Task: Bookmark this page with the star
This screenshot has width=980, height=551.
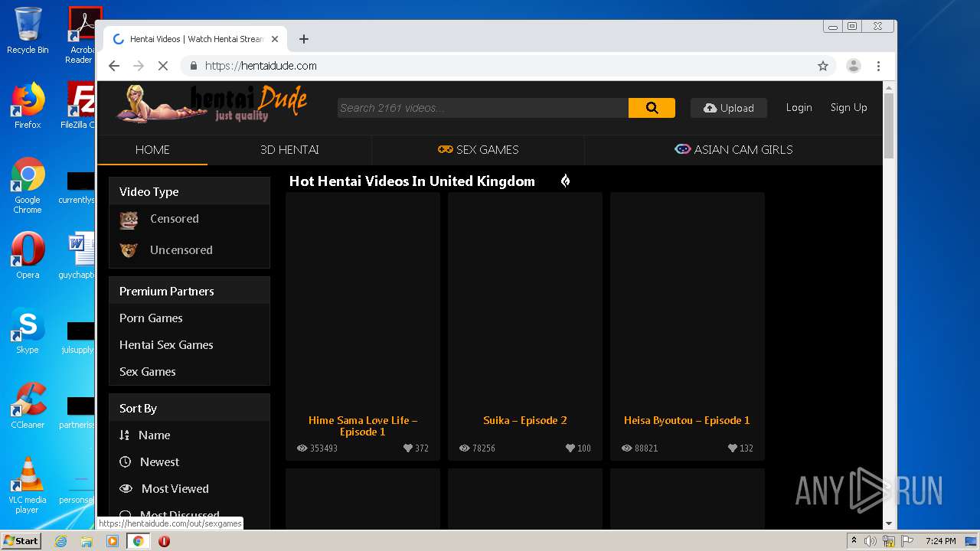Action: (823, 66)
